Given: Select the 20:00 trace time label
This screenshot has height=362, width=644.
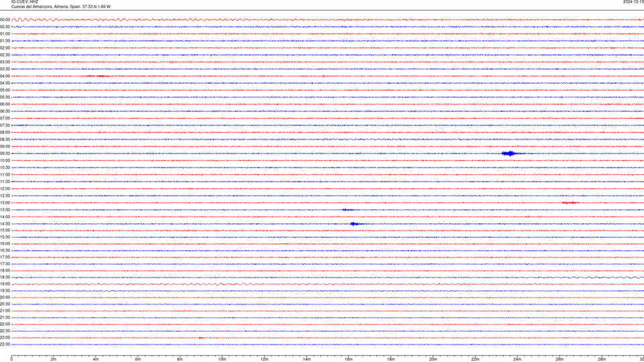Looking at the screenshot, I should pos(5,298).
